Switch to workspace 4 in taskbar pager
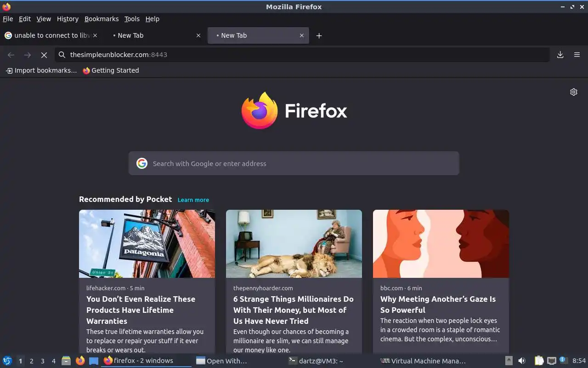This screenshot has width=588, height=368. coord(53,361)
